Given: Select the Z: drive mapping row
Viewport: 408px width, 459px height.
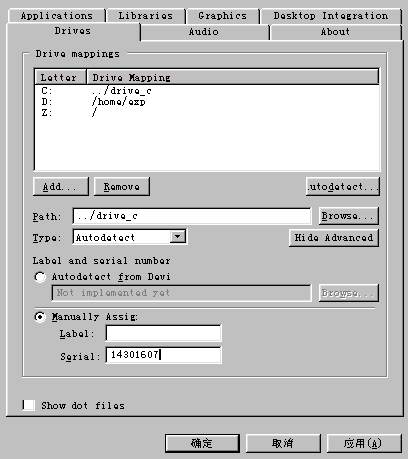Looking at the screenshot, I should click(207, 113).
